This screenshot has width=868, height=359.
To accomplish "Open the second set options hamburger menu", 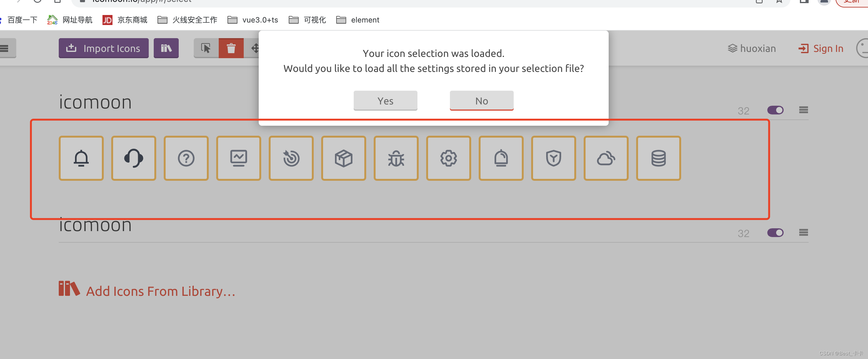I will coord(803,233).
